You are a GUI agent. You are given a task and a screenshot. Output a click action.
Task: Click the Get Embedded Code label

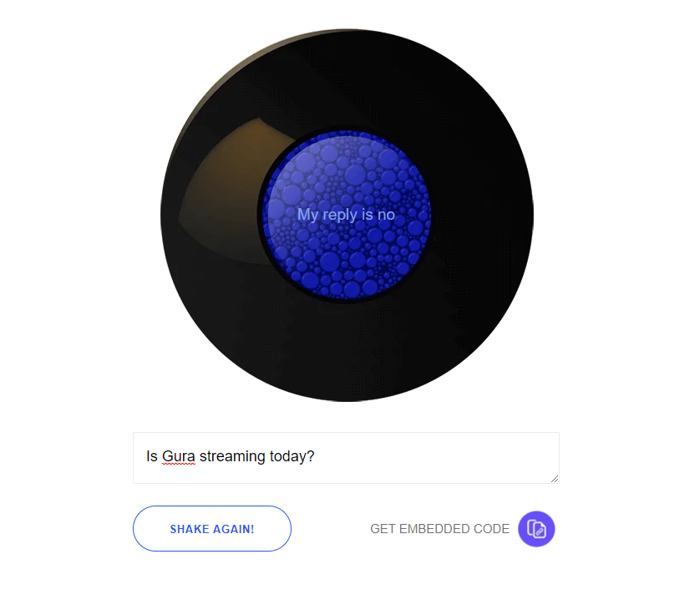pyautogui.click(x=439, y=529)
